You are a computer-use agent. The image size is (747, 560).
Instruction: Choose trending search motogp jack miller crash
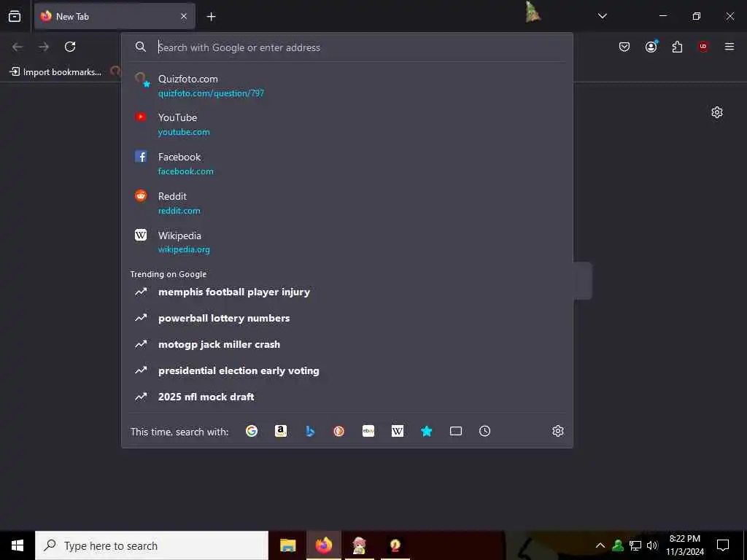(x=347, y=344)
